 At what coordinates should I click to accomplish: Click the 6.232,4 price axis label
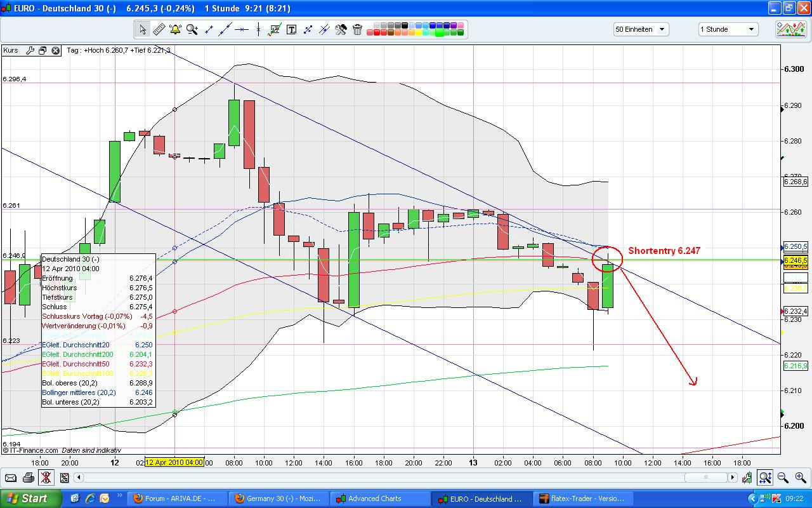pos(796,311)
